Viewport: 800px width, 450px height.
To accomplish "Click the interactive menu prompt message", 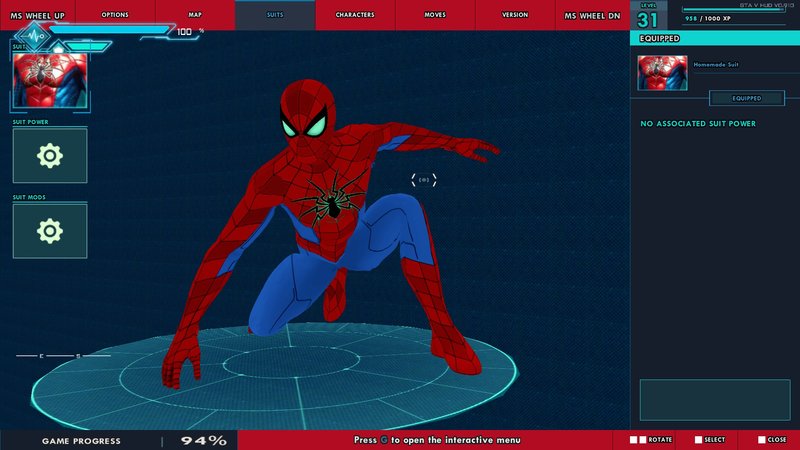I will pos(437,440).
